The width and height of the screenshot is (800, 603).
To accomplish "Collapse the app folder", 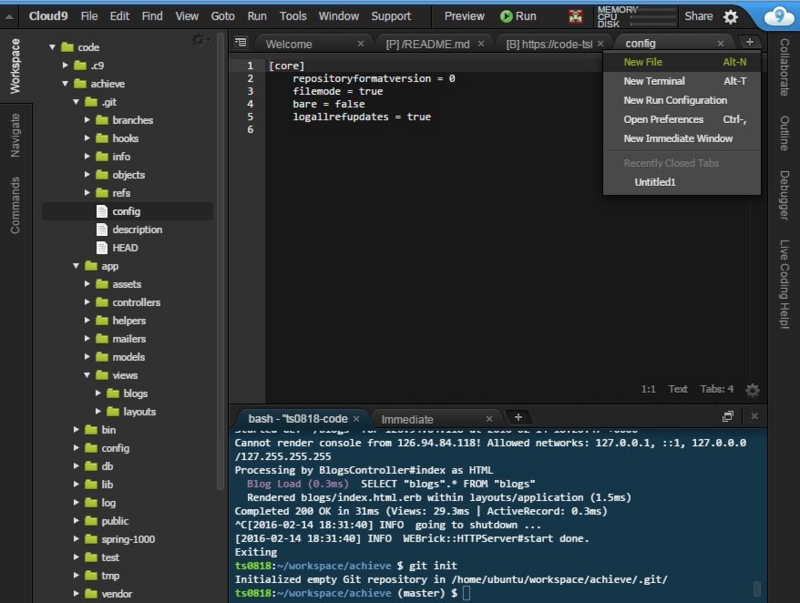I will [76, 266].
